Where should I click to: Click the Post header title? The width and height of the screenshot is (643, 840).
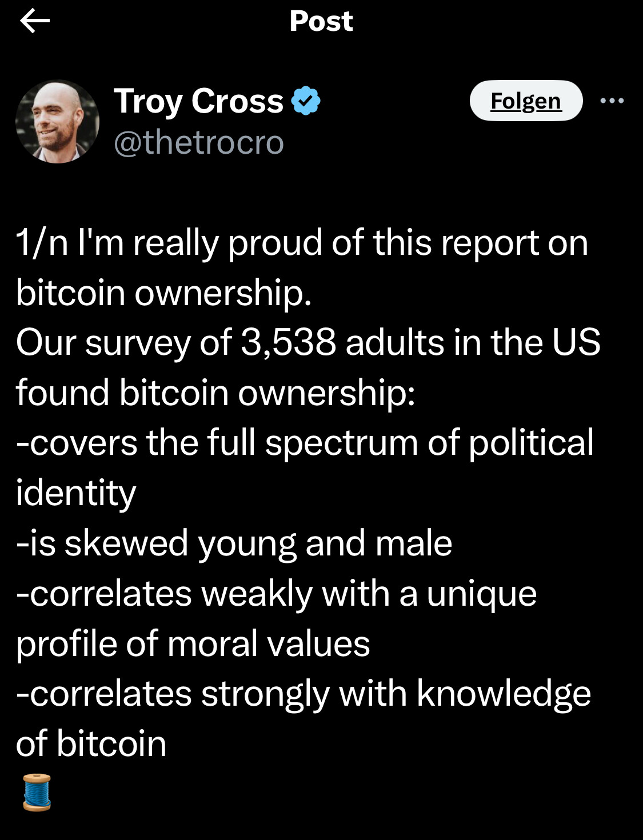(x=321, y=22)
